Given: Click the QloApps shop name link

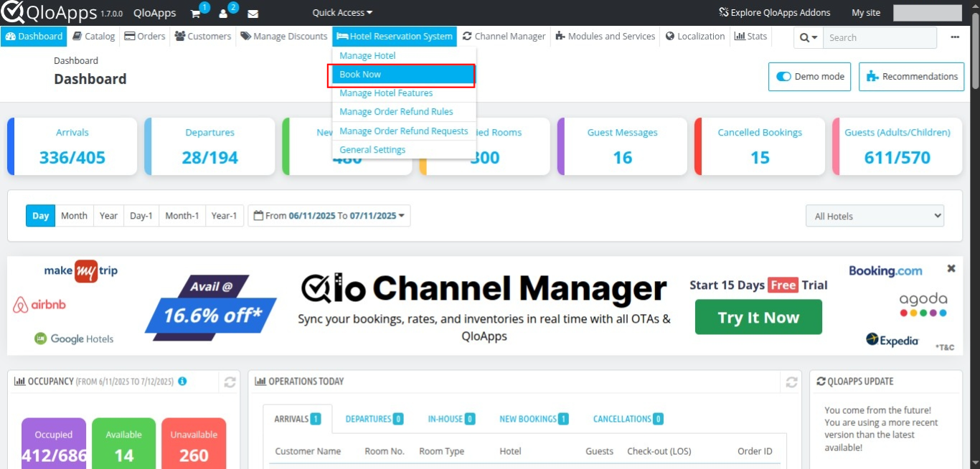Looking at the screenshot, I should coord(154,13).
